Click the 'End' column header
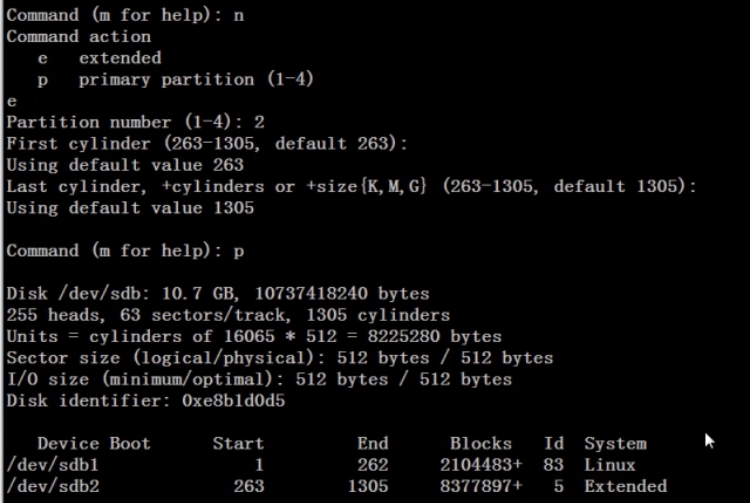Screen dimensions: 750x503 click(372, 443)
